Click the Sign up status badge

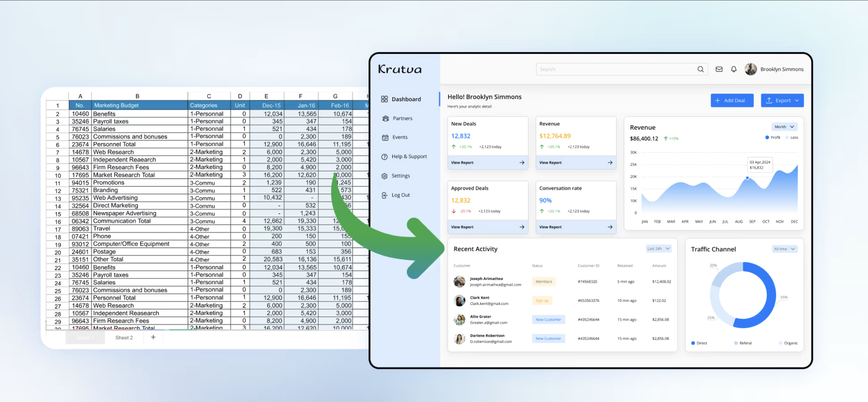click(x=542, y=301)
